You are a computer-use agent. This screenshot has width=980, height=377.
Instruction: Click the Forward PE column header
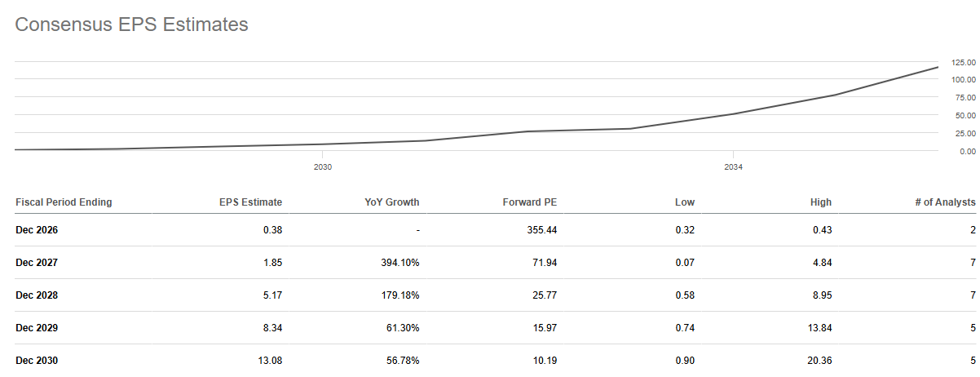click(x=530, y=202)
